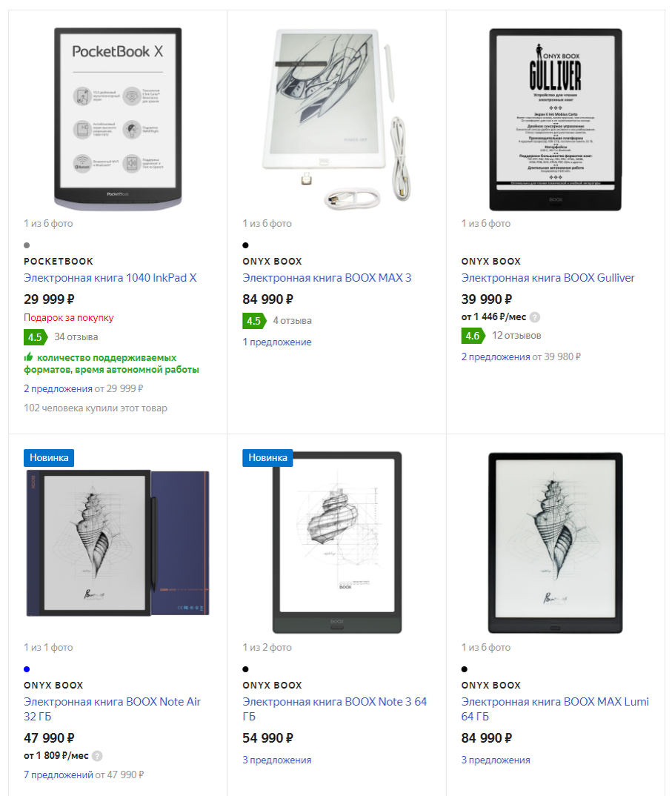
Task: Open the 3 предложения link for MAX Lumi
Action: (496, 760)
